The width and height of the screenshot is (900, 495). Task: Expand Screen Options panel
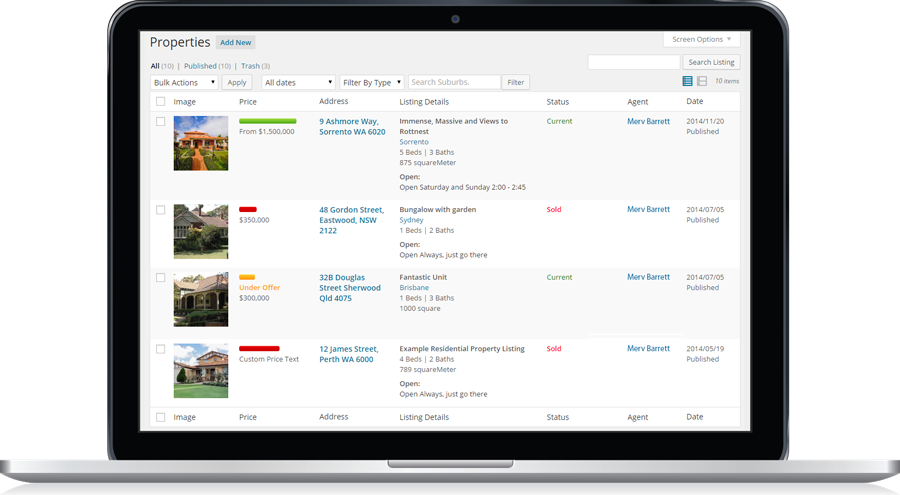701,39
